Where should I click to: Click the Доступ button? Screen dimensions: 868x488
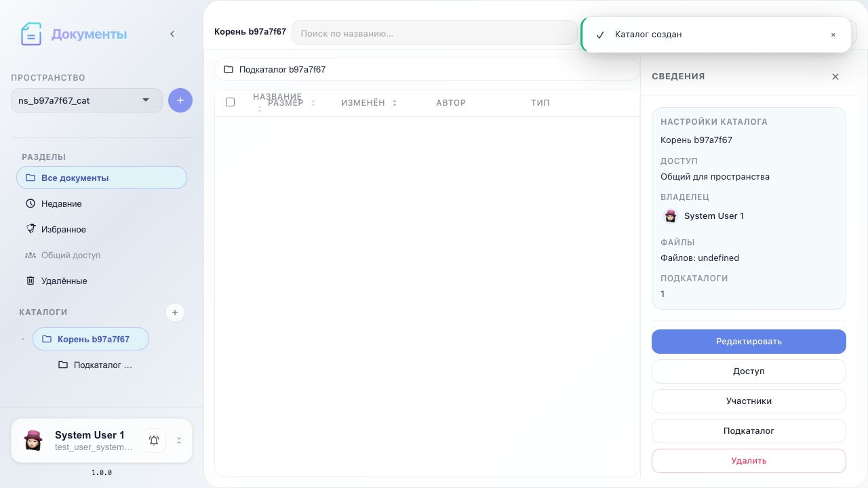point(749,371)
